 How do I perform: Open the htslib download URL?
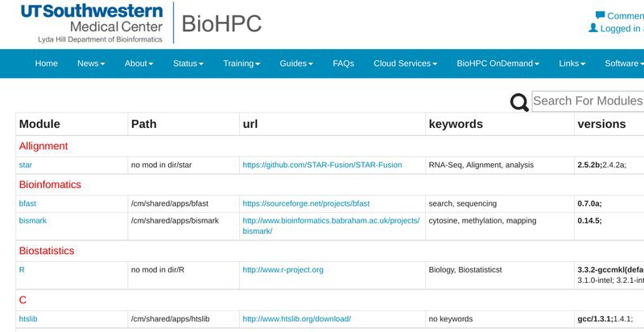pyautogui.click(x=297, y=319)
